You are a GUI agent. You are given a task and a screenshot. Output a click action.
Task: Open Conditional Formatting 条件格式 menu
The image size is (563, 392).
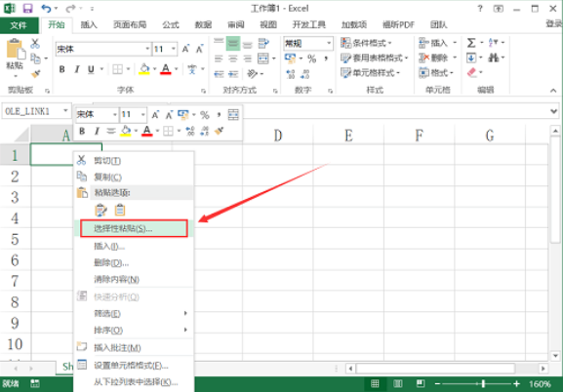(x=367, y=43)
